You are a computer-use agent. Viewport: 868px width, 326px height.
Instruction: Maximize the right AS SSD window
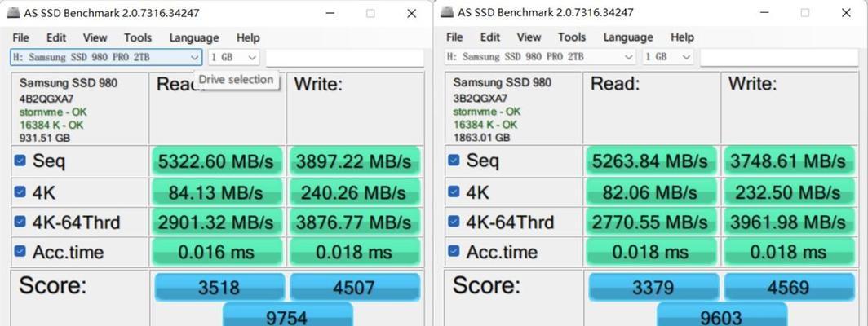point(804,13)
